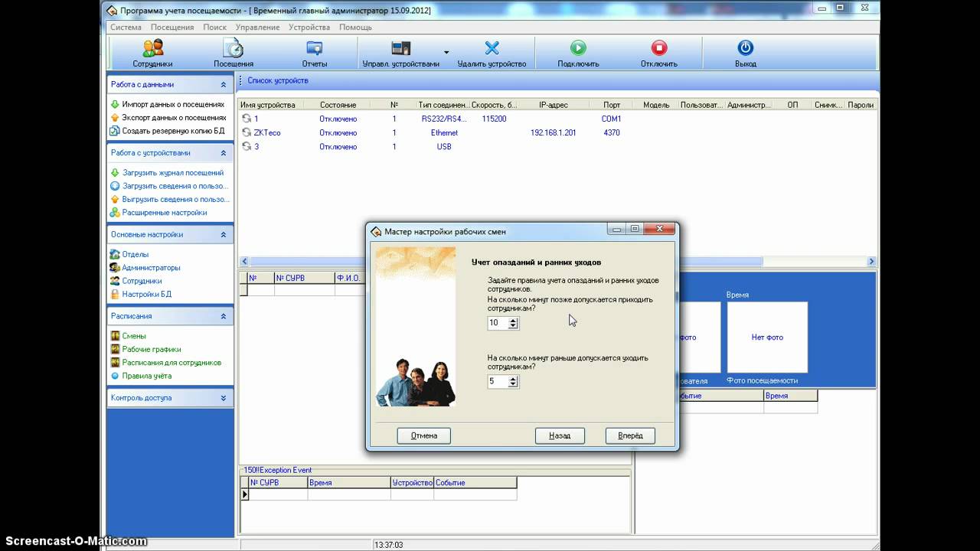Click the Настройки БД lock icon
This screenshot has width=980, height=551.
pos(115,294)
